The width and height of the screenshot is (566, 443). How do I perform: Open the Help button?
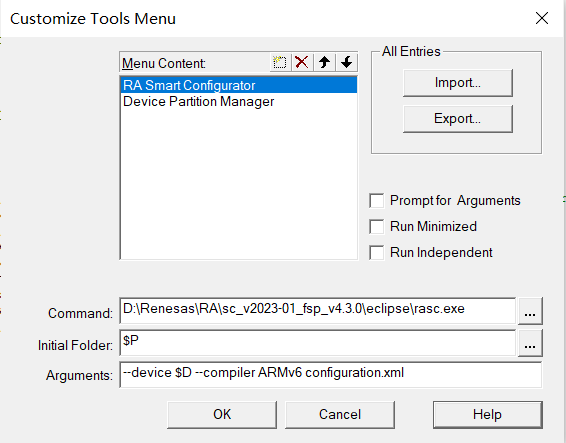click(488, 414)
